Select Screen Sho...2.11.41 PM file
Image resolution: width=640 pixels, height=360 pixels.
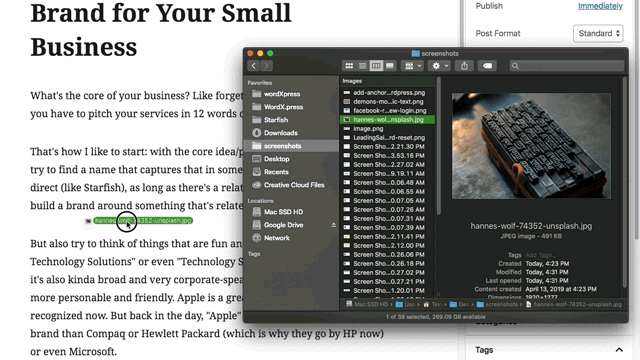pyautogui.click(x=387, y=236)
